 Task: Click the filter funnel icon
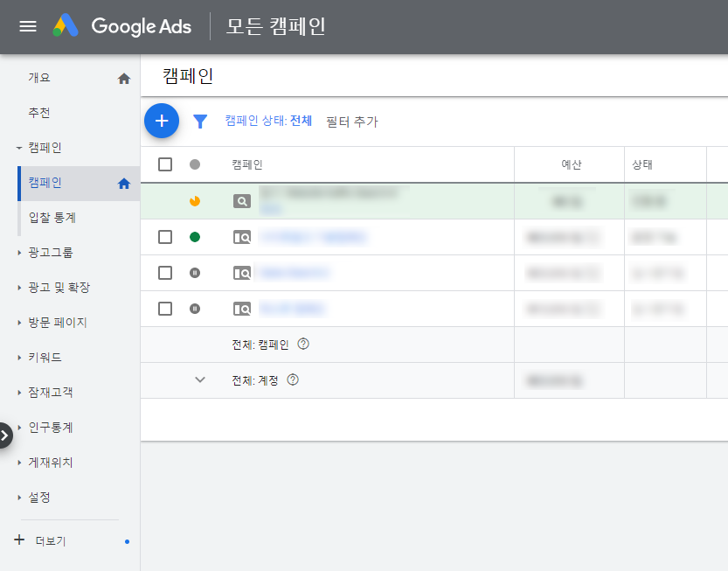click(x=200, y=122)
